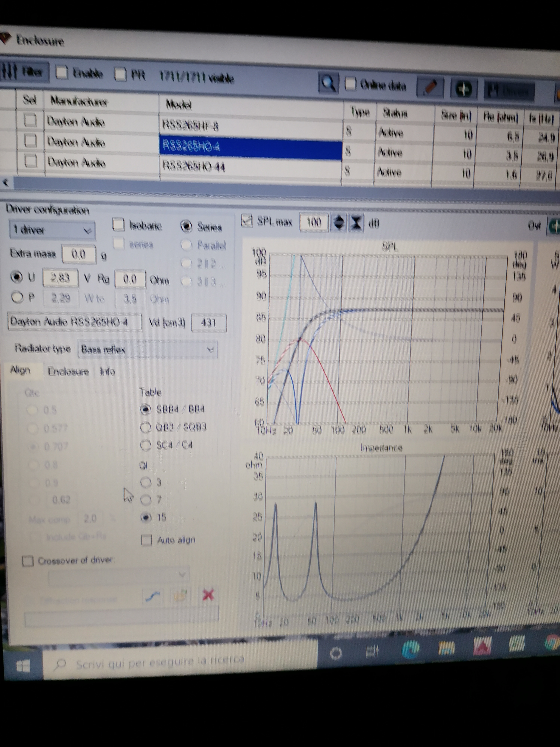Enable the Auto align checkbox
The width and height of the screenshot is (560, 747).
click(x=147, y=541)
